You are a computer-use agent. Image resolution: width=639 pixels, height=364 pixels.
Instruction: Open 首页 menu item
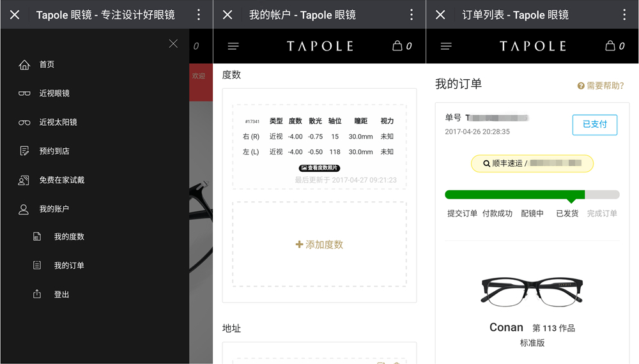click(47, 64)
